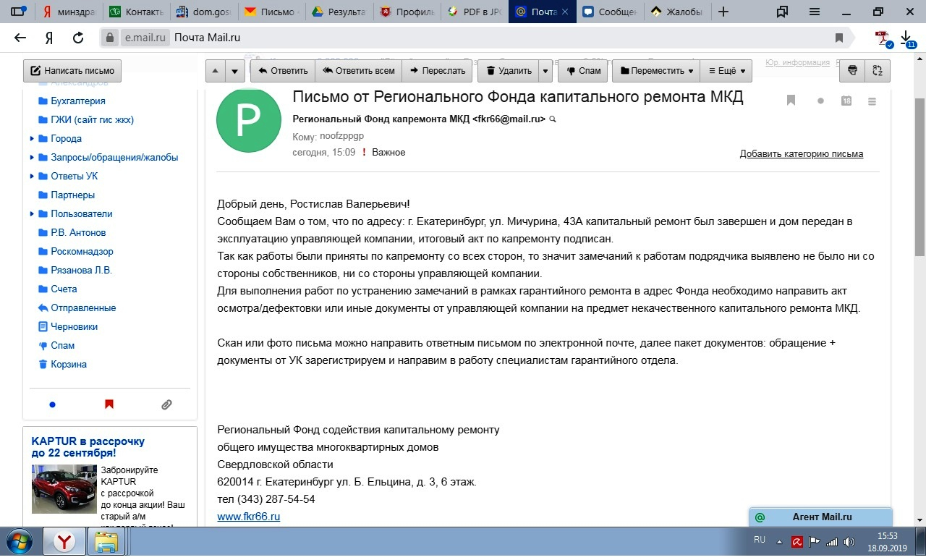926x560 pixels.
Task: Click the translate letter icon
Action: pyautogui.click(x=878, y=71)
